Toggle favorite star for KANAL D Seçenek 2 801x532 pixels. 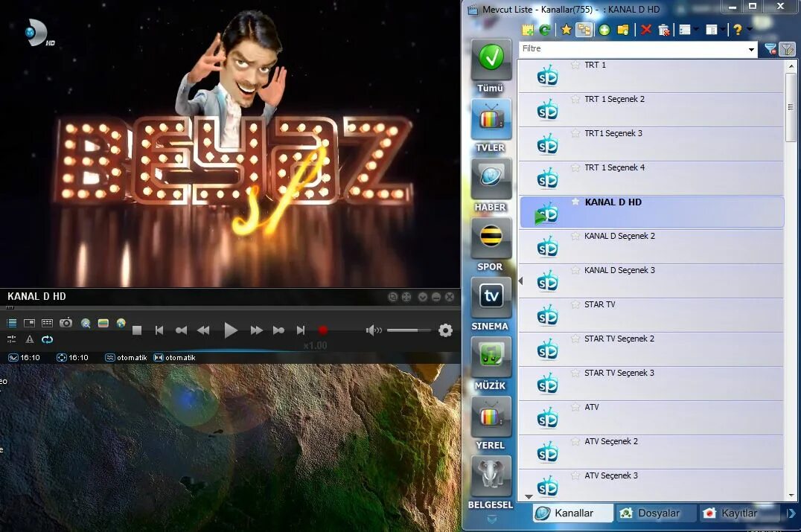[x=575, y=235]
